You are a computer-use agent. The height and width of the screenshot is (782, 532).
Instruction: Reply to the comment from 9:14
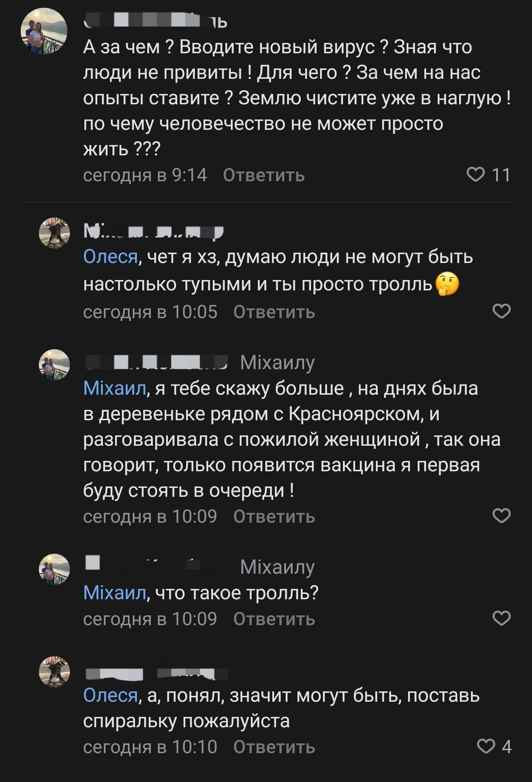tap(264, 175)
